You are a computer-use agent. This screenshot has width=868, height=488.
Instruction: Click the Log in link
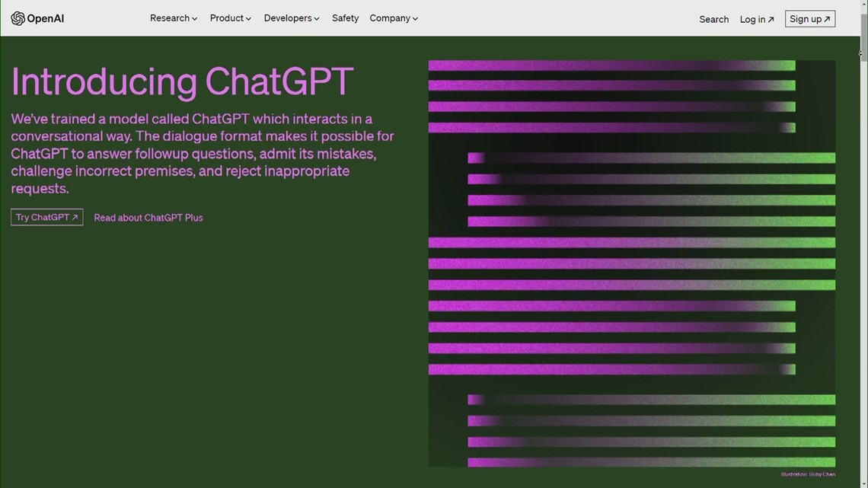tap(757, 19)
